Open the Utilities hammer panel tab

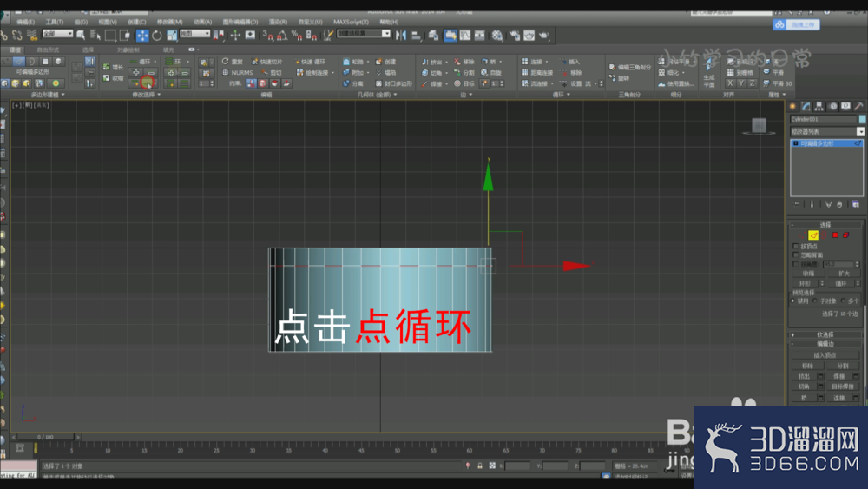859,106
